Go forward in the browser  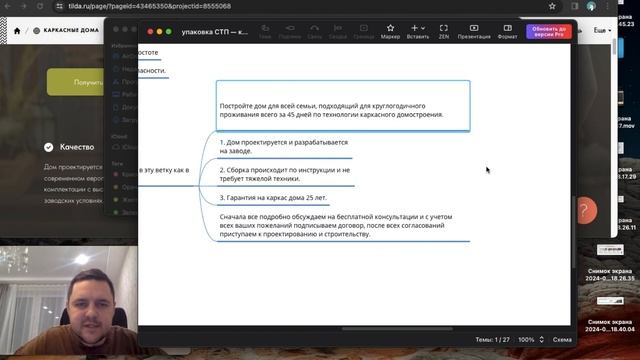(24, 6)
